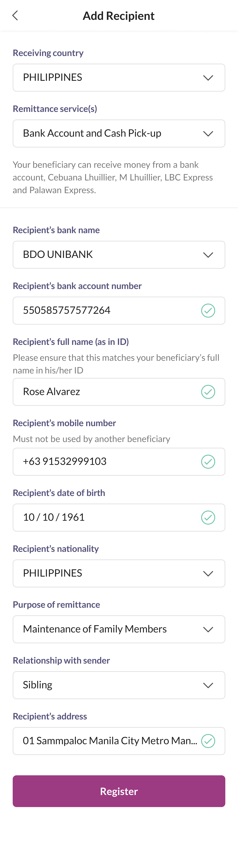
Task: Select the Sibling relationship dropdown
Action: 119,685
